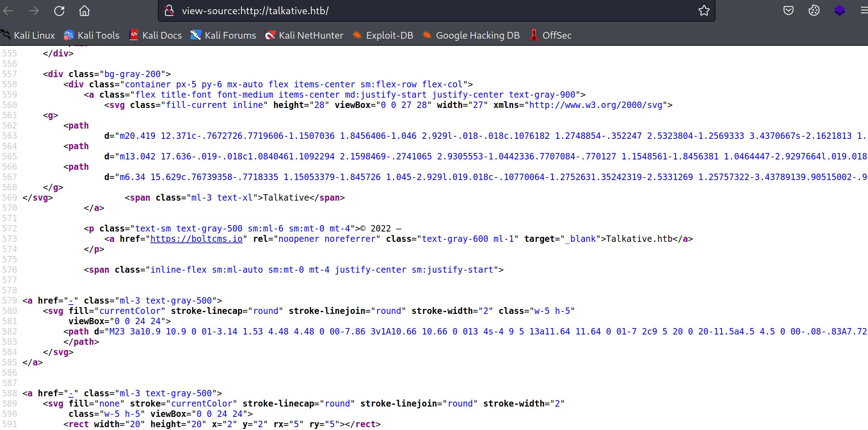Open the Kali Forums bookmark
868x430 pixels.
click(223, 36)
